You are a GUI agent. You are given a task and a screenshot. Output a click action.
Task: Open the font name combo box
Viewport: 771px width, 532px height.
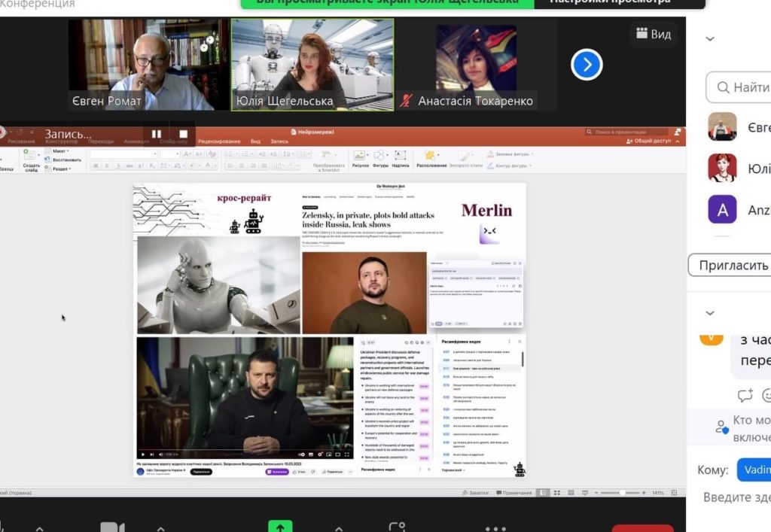point(124,154)
